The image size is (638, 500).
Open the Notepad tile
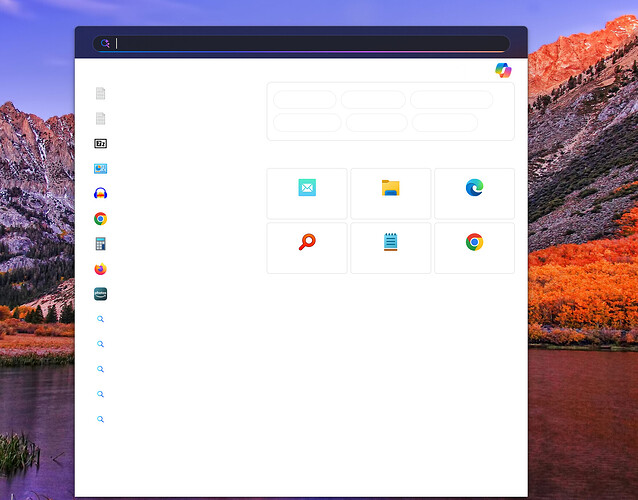[391, 248]
